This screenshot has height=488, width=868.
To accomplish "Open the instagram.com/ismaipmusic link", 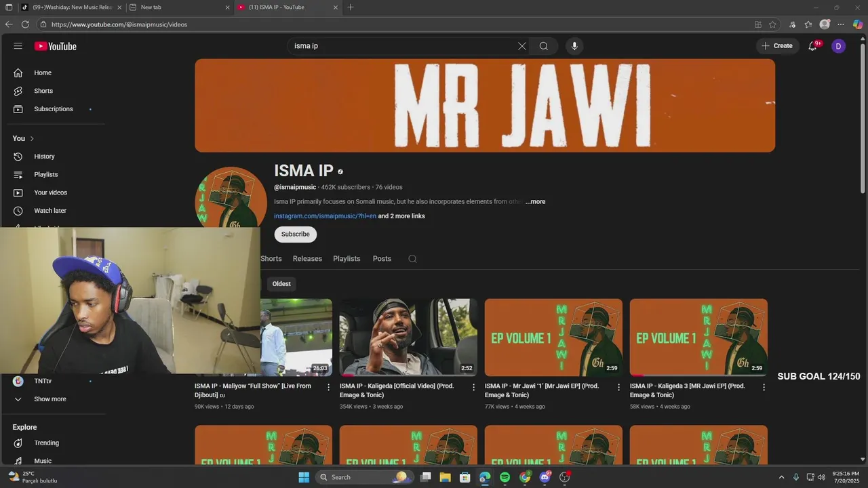I will point(325,216).
